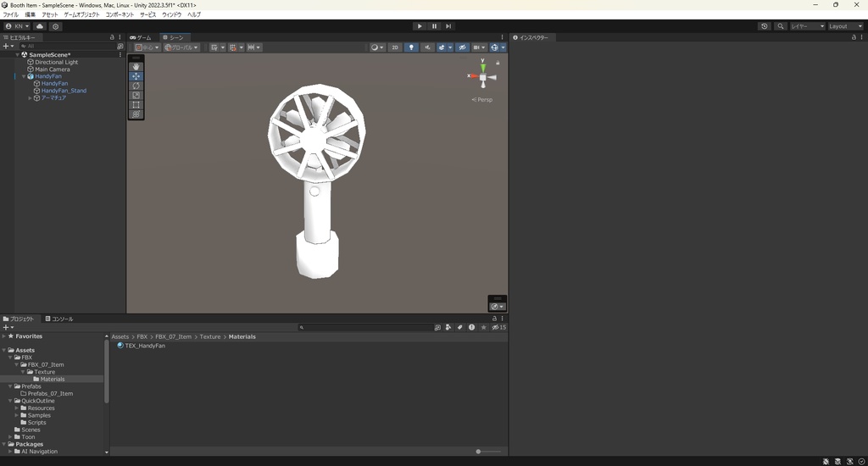The width and height of the screenshot is (868, 466).
Task: Open the 編集 menu
Action: [x=30, y=15]
